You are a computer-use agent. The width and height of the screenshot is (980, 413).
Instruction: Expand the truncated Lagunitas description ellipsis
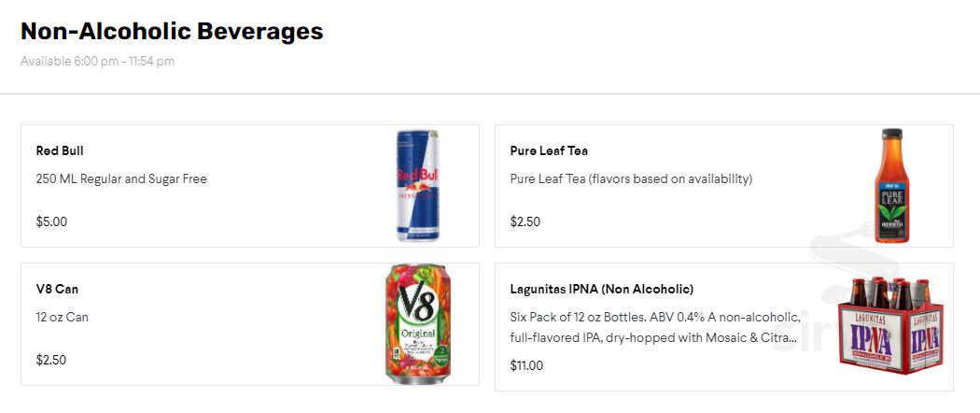[791, 337]
